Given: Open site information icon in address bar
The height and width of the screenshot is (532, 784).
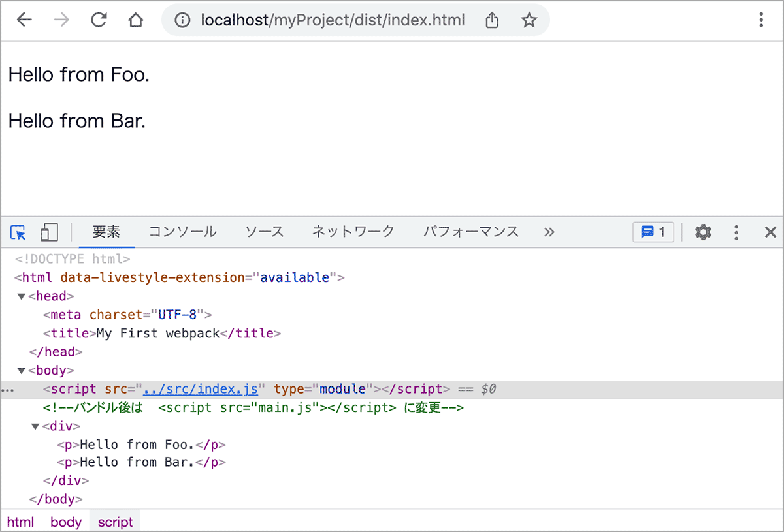Looking at the screenshot, I should point(183,20).
